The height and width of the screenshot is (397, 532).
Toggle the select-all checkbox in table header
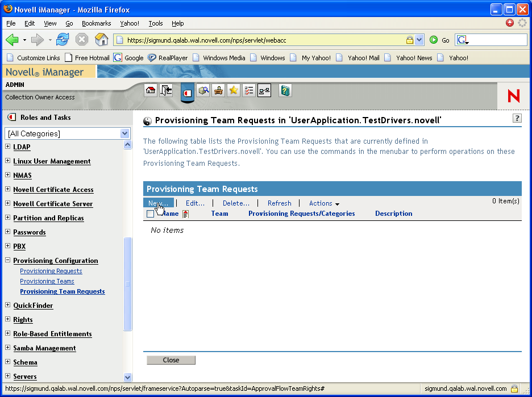tap(150, 214)
